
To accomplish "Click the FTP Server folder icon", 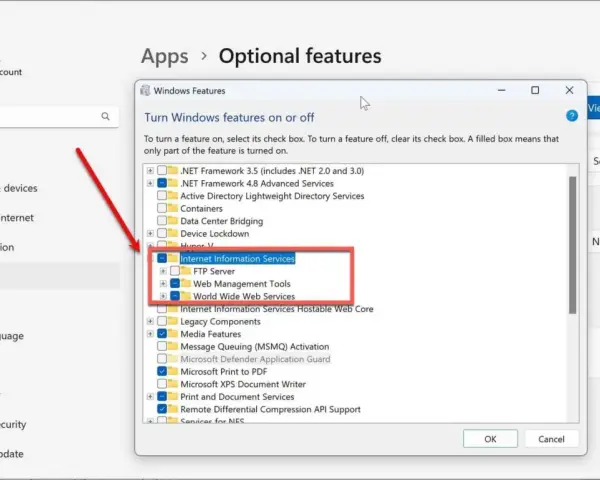I will pos(186,271).
